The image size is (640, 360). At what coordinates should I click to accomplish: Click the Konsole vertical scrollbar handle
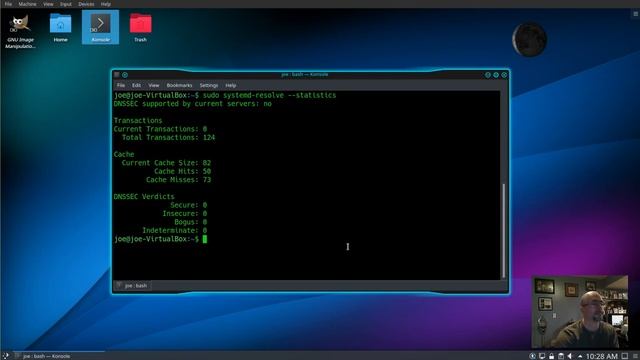coord(504,231)
